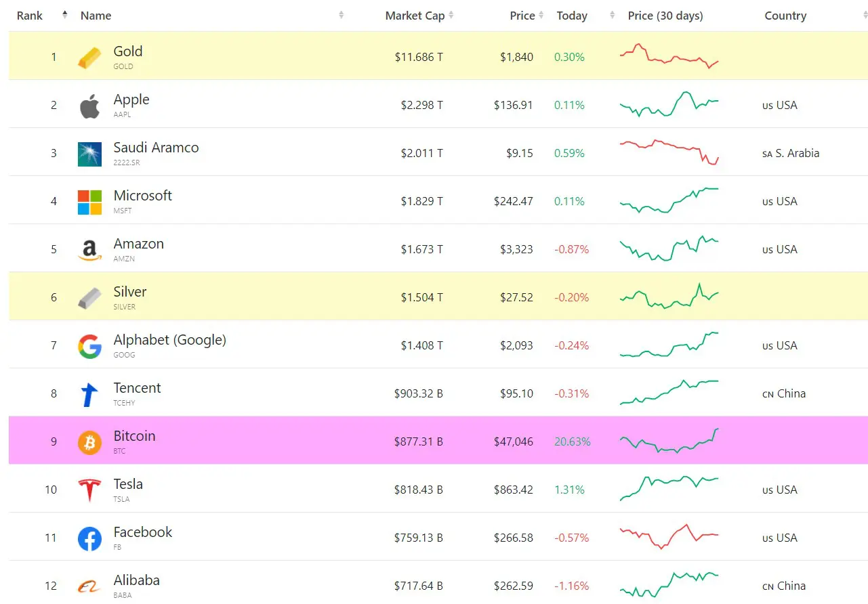Click Facebook's 30-day price chart
Image resolution: width=868 pixels, height=604 pixels.
[669, 536]
